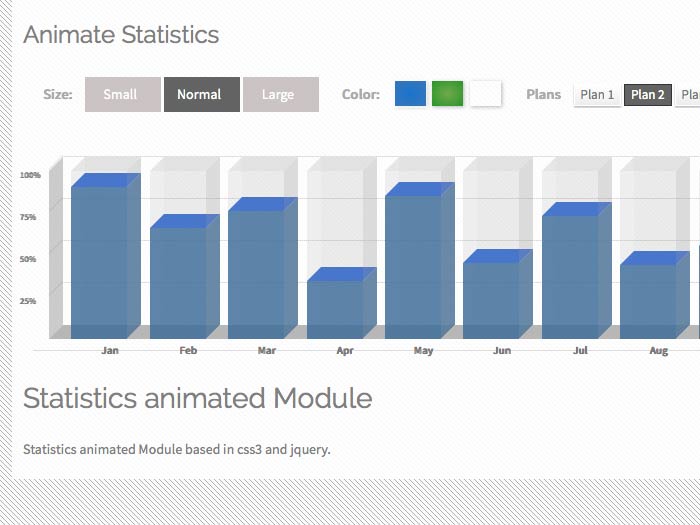The height and width of the screenshot is (525, 700).
Task: Click the Animate Statistics heading
Action: [x=121, y=35]
